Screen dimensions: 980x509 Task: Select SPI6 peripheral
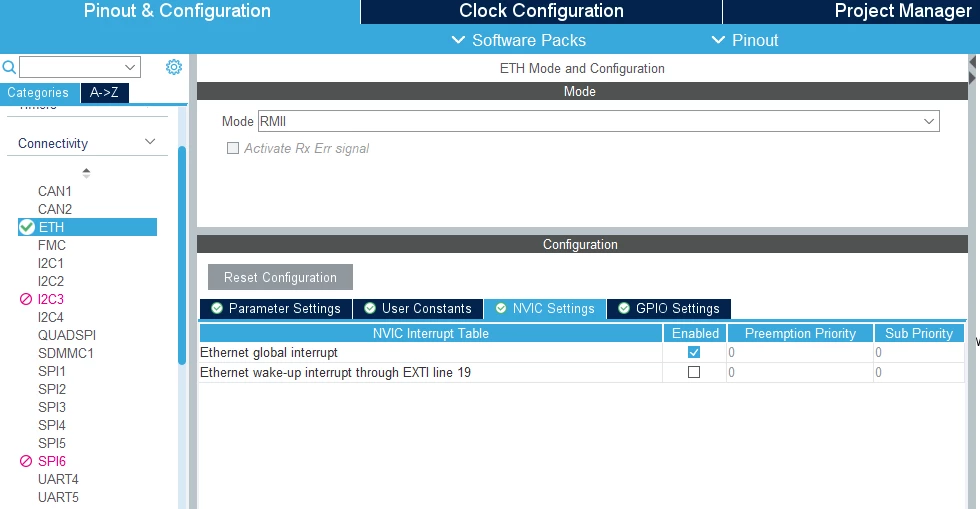coord(52,461)
